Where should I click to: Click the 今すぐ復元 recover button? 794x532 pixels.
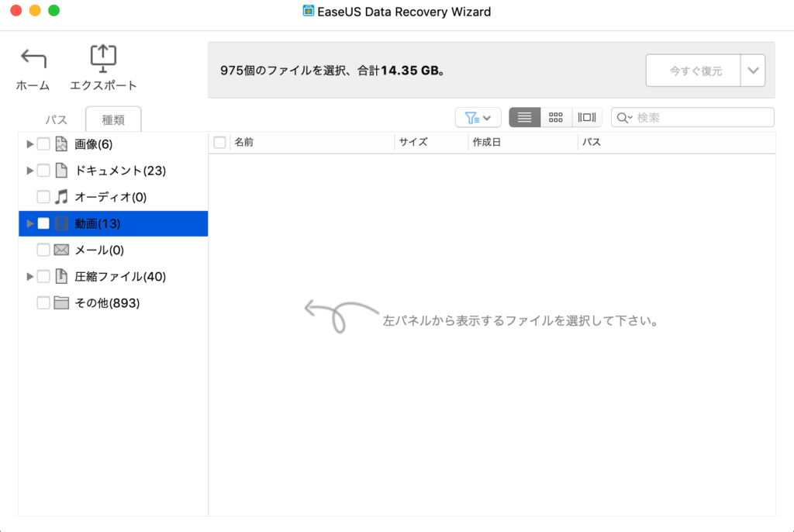point(693,71)
